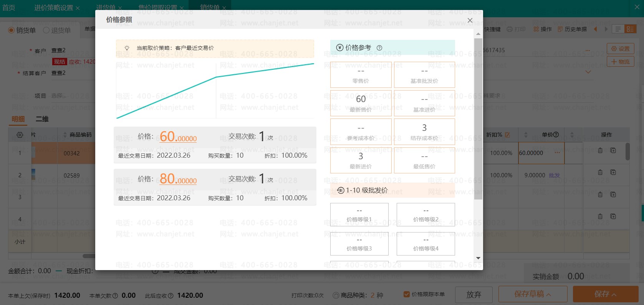Copy row 2 with the duplicate icon

[x=613, y=173]
